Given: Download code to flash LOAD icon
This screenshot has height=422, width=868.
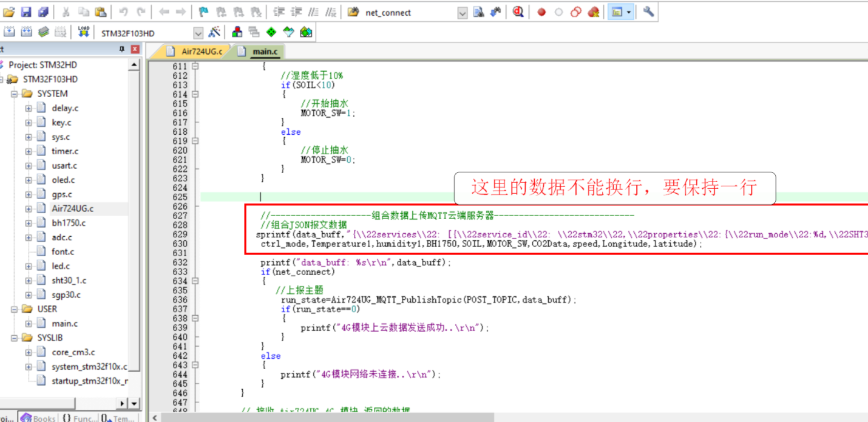Looking at the screenshot, I should pos(84,32).
